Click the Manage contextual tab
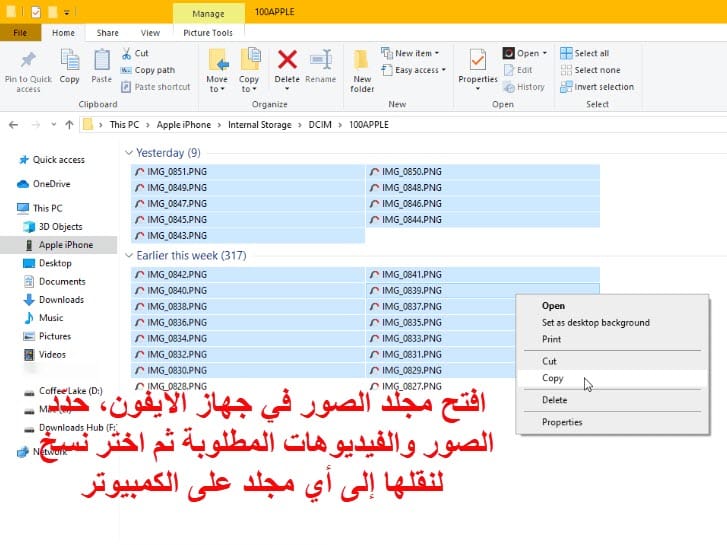Screen dimensions: 727x545 [208, 13]
